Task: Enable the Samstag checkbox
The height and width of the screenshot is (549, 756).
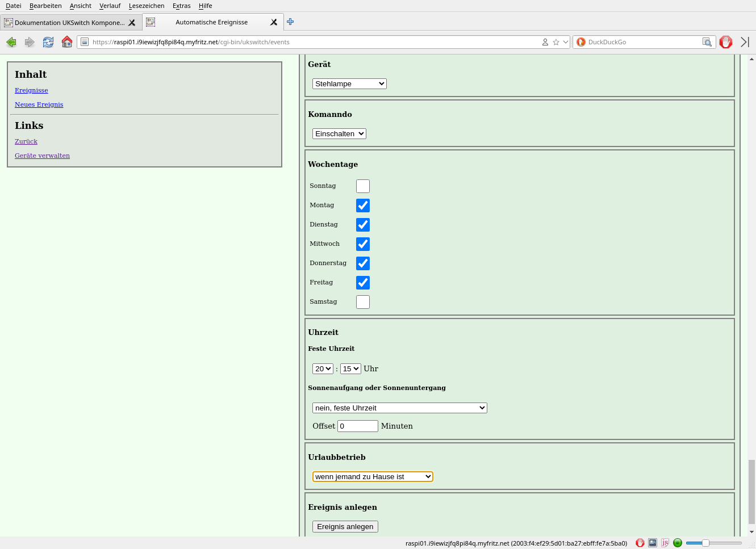Action: [362, 302]
